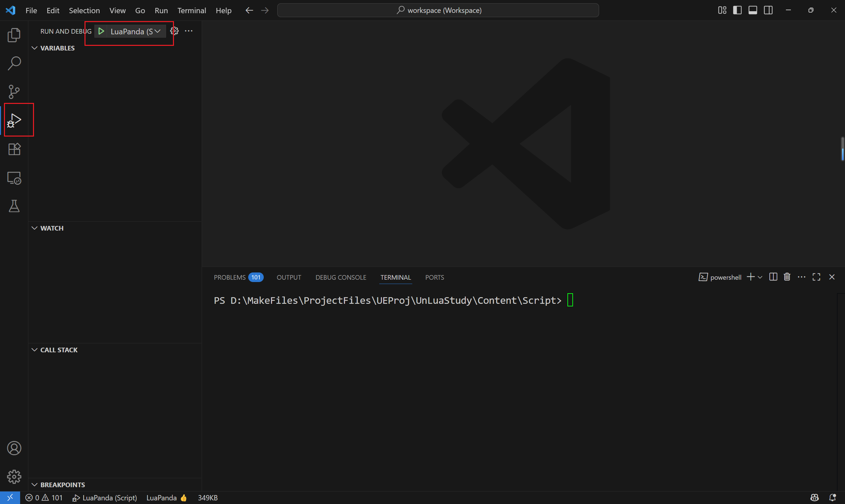Screen dimensions: 845x504
Task: Click errors and warnings status item
Action: coord(44,498)
